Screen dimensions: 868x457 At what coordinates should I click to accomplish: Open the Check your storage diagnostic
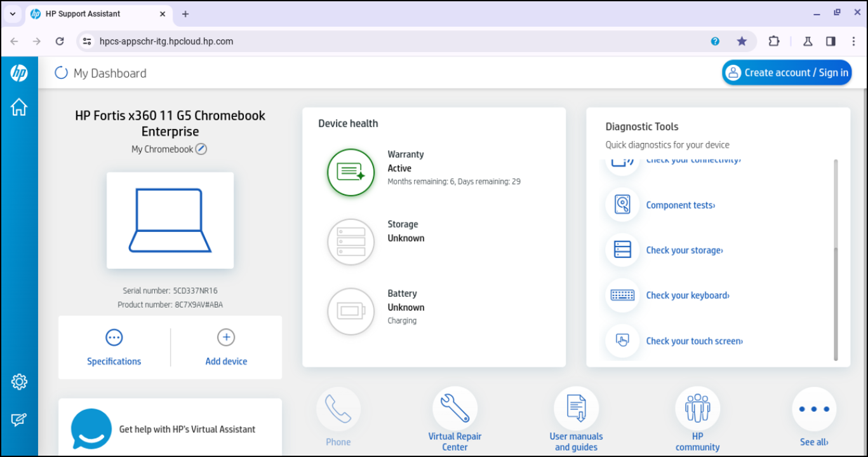coord(684,250)
